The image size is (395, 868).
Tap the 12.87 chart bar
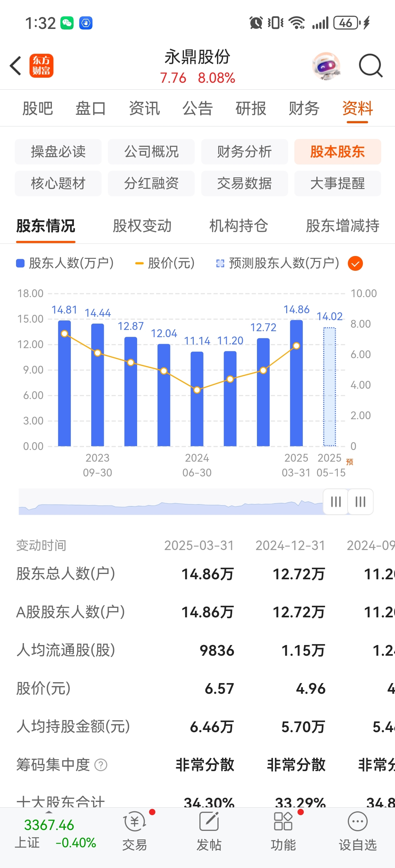click(131, 392)
